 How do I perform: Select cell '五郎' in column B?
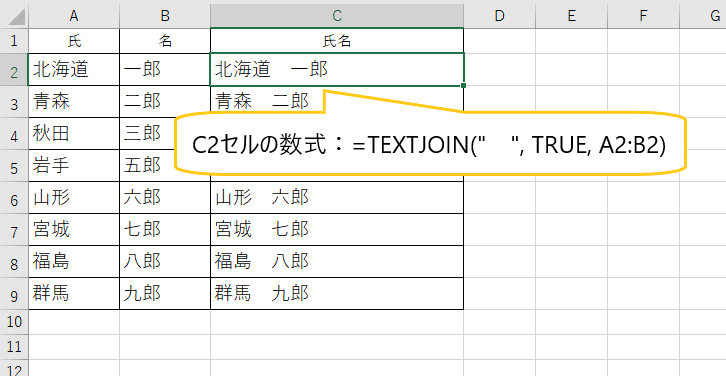pos(148,165)
